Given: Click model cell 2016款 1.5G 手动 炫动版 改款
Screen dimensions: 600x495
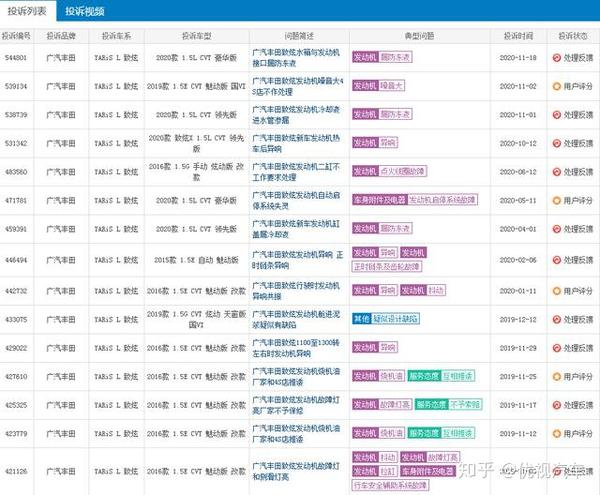Looking at the screenshot, I should 196,172.
